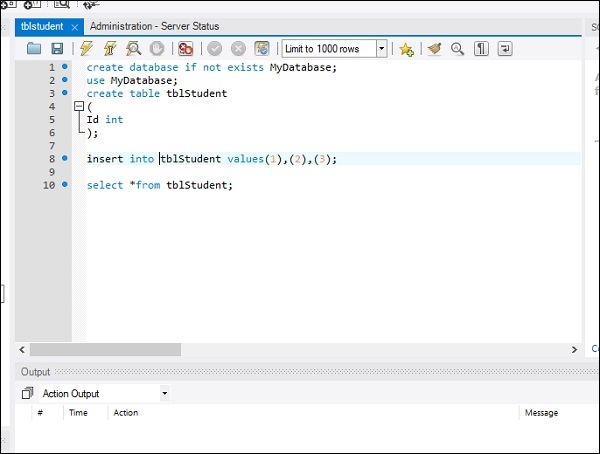Execute the script with lightning icon
600x454 pixels.
pos(86,49)
